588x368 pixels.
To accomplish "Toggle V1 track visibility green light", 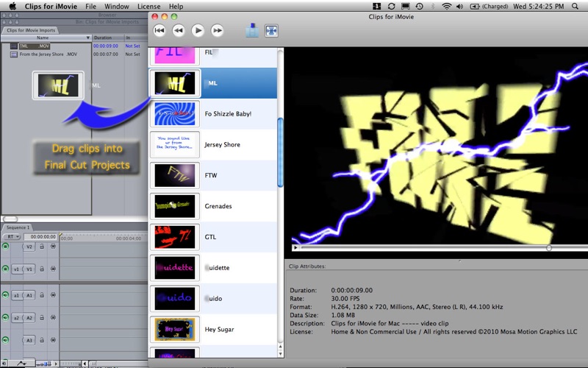I will (x=6, y=269).
